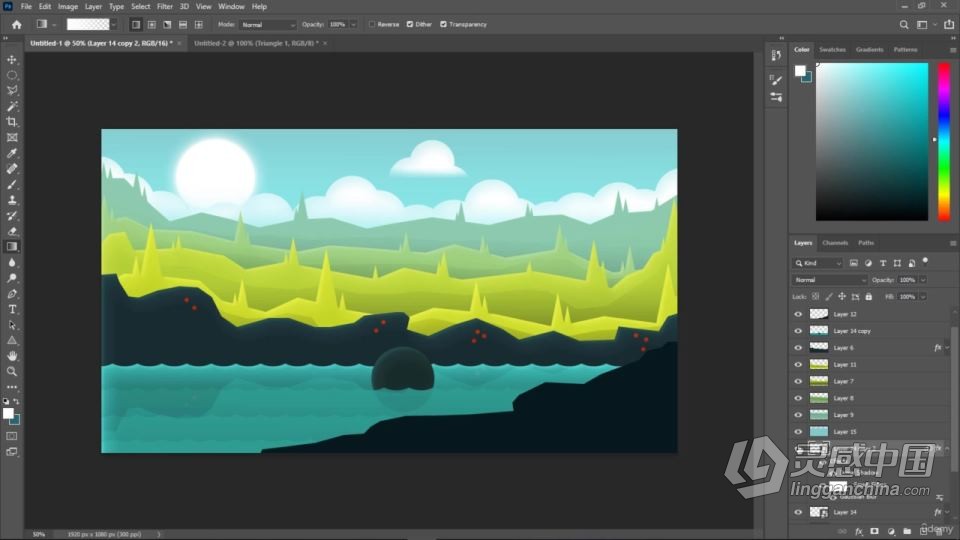Choose Reflected Gradient style button
This screenshot has width=960, height=540.
coord(183,24)
